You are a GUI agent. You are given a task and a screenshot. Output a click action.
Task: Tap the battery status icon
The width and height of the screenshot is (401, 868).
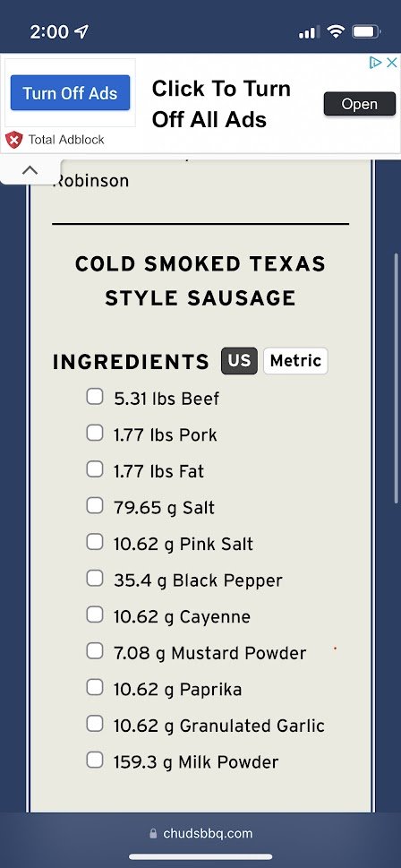click(x=367, y=31)
